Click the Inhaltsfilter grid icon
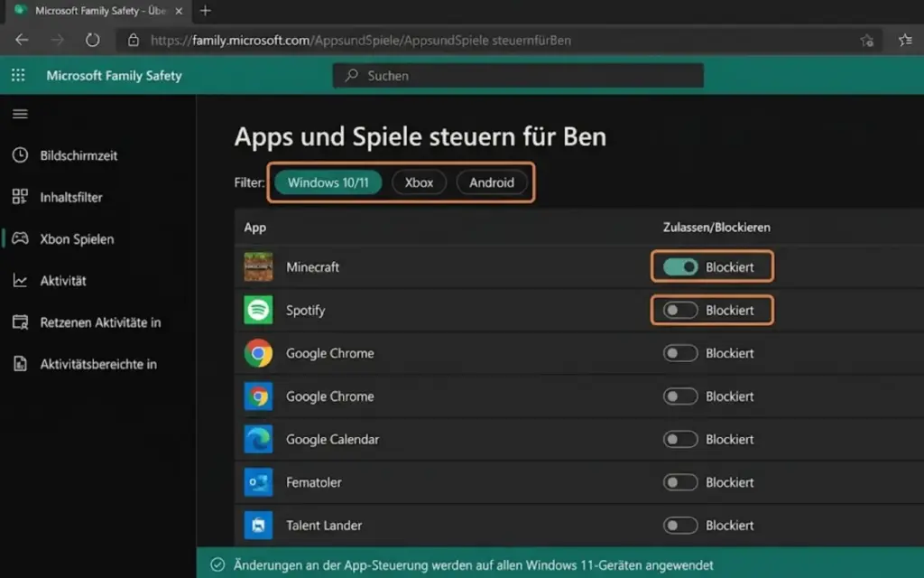The image size is (924, 578). (x=20, y=196)
